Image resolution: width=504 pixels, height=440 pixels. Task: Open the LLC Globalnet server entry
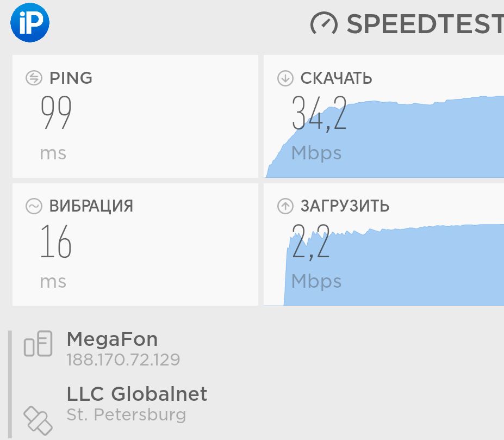pos(137,394)
